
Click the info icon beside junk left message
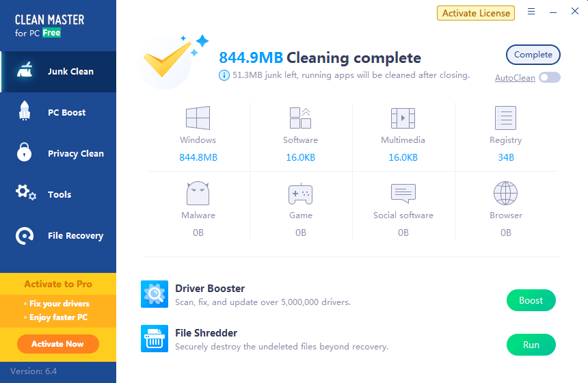point(224,75)
